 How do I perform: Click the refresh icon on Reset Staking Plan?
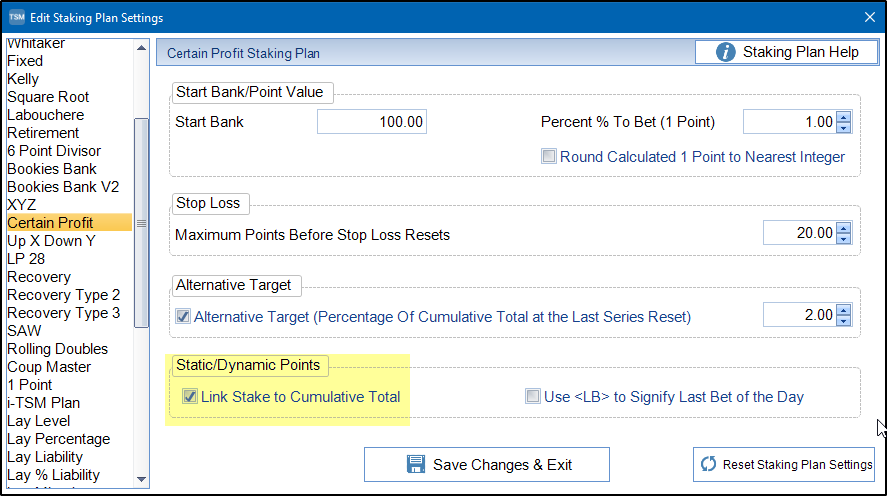(709, 464)
